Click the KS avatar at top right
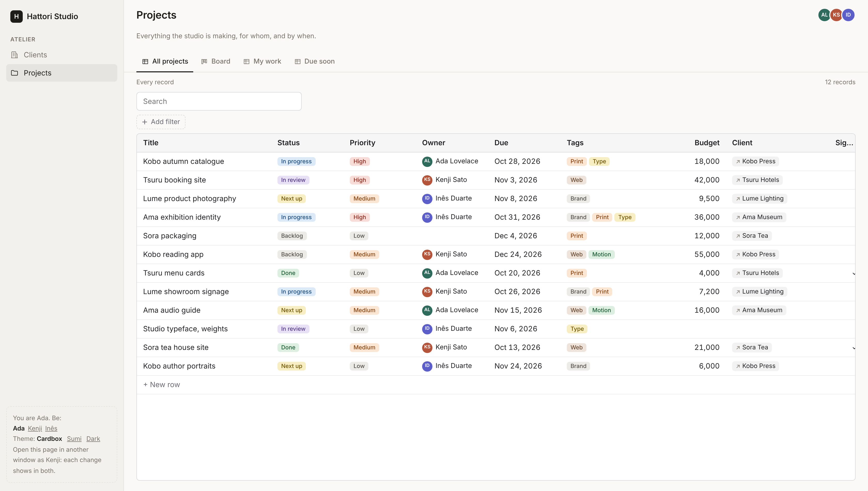 (836, 15)
